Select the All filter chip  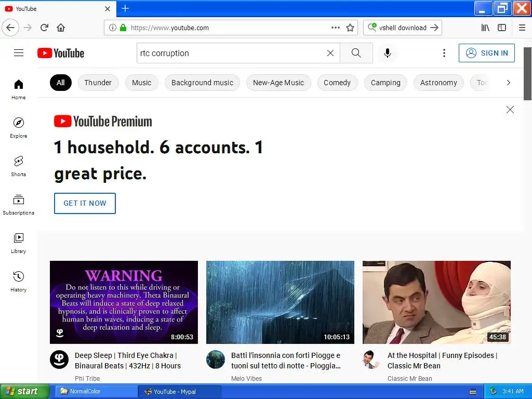[61, 83]
